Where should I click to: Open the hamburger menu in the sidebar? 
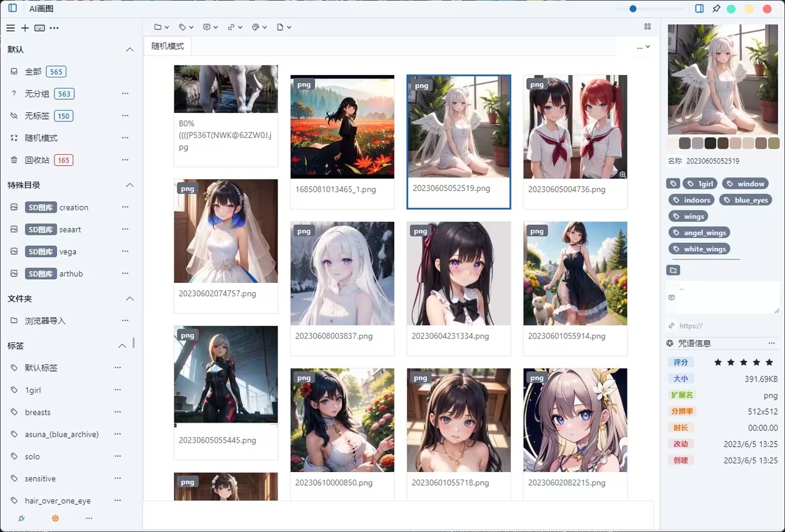pyautogui.click(x=11, y=27)
